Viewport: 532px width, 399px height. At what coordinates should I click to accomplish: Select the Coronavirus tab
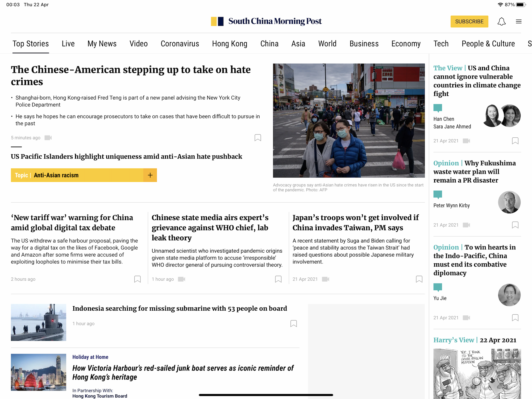pyautogui.click(x=180, y=44)
